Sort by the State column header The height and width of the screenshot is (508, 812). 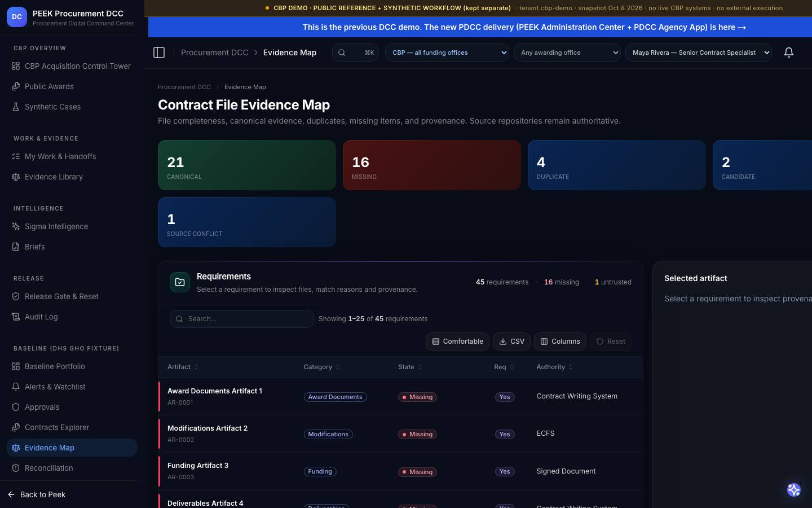click(410, 367)
